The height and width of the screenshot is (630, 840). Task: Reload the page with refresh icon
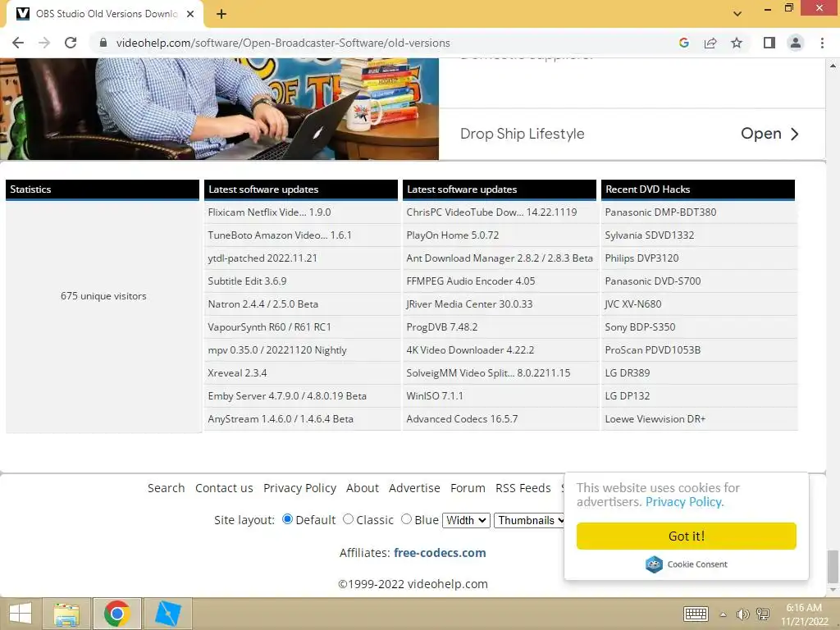71,43
